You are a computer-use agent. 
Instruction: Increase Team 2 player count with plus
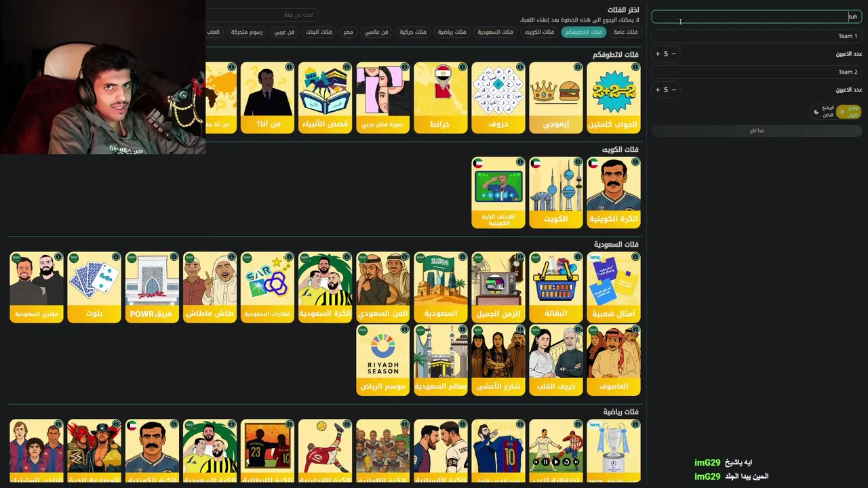pos(657,89)
